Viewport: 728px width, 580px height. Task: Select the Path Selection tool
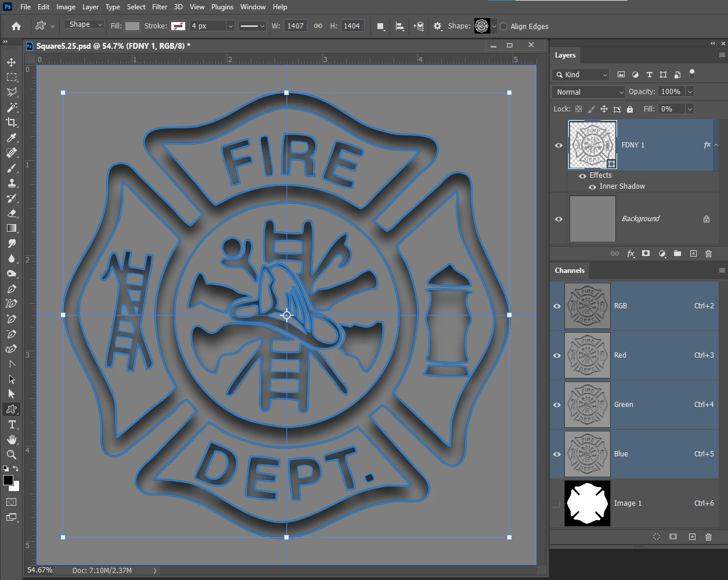[x=11, y=379]
